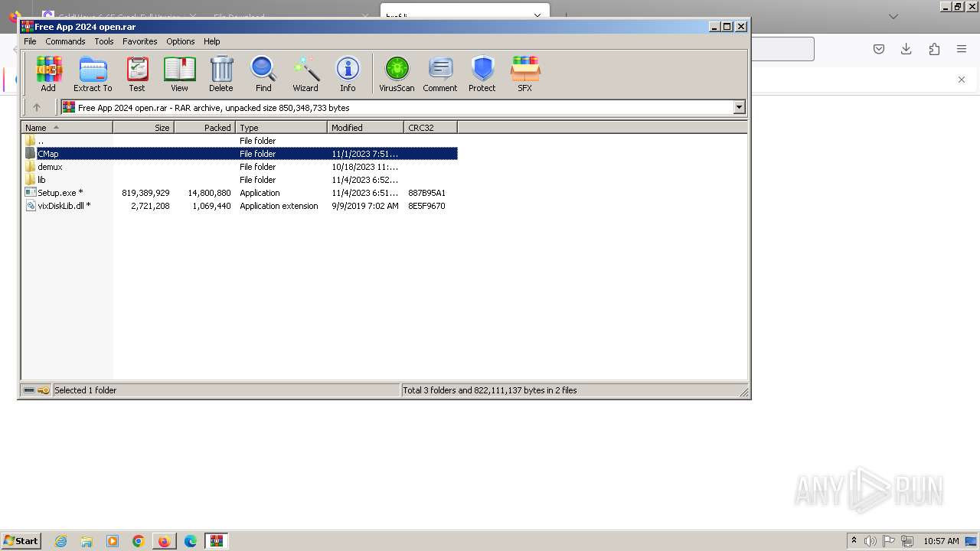
Task: Select the vixDiskLib.dll file
Action: [240, 206]
